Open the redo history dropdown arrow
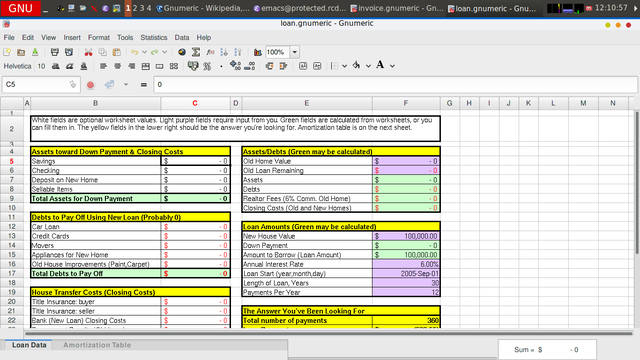The image size is (640, 360). (164, 52)
